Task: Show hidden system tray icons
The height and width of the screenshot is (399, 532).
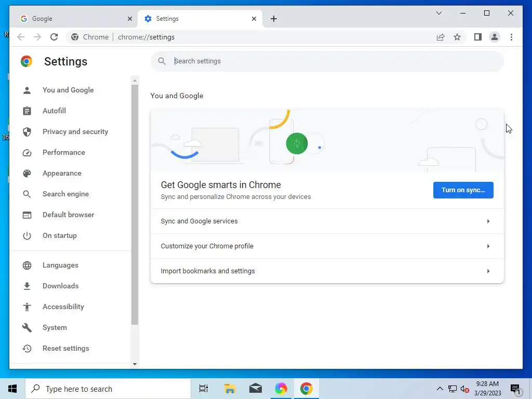Action: [x=440, y=389]
